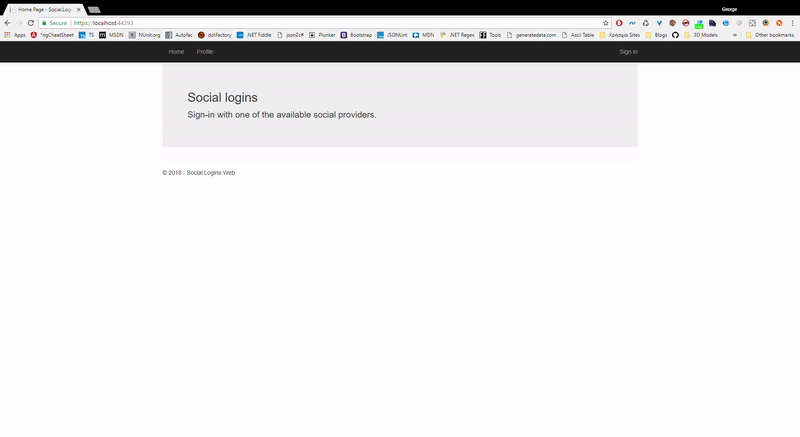Reload the page with the refresh icon
This screenshot has height=437, width=800.
coord(31,23)
